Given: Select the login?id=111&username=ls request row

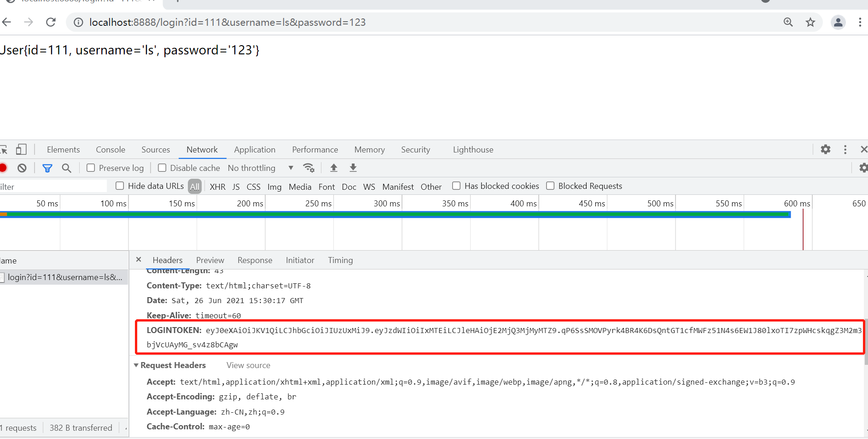Looking at the screenshot, I should tap(64, 277).
